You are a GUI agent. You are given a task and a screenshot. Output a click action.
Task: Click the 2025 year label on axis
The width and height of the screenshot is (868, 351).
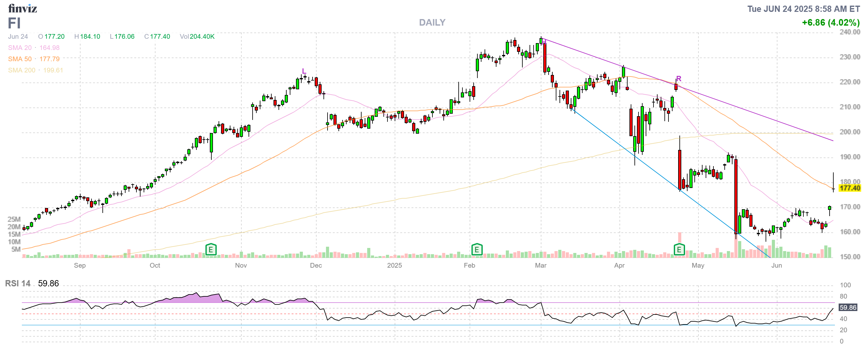tap(394, 265)
